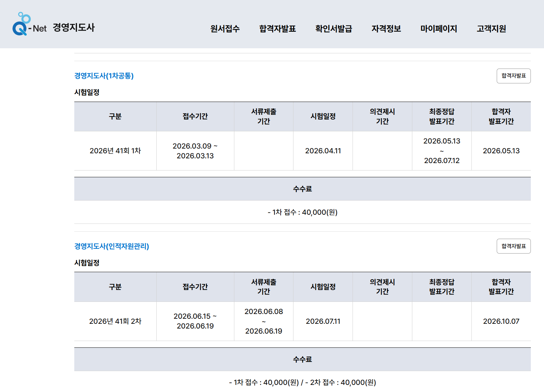Viewport: 544px width, 392px height.
Task: Click the 1차 접수 fee text
Action: point(302,212)
